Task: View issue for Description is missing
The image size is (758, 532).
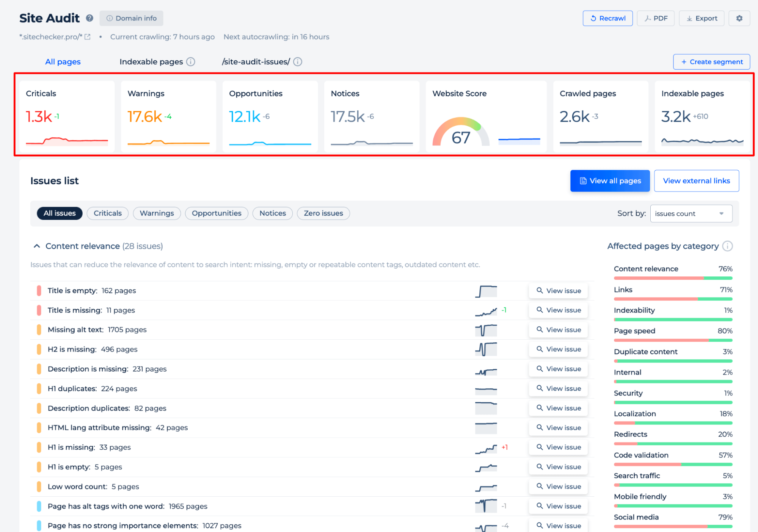Action: tap(558, 369)
